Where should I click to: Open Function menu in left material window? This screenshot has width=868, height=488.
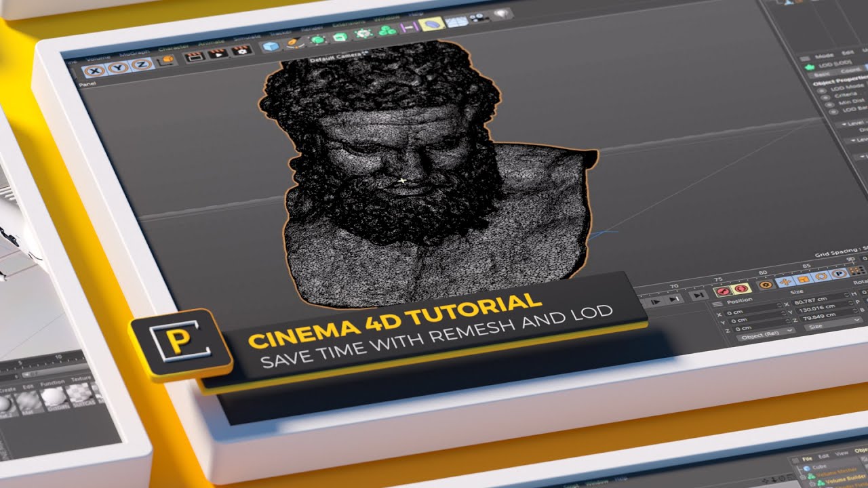coord(52,383)
